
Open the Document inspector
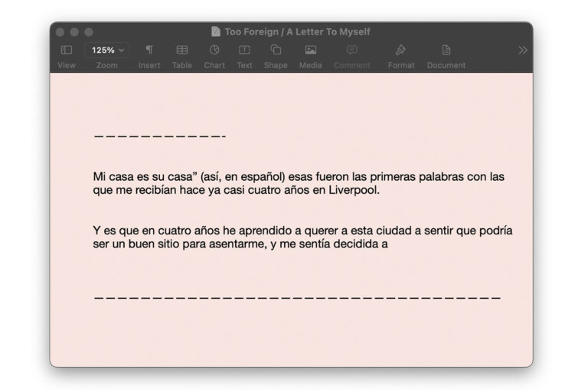pyautogui.click(x=446, y=50)
